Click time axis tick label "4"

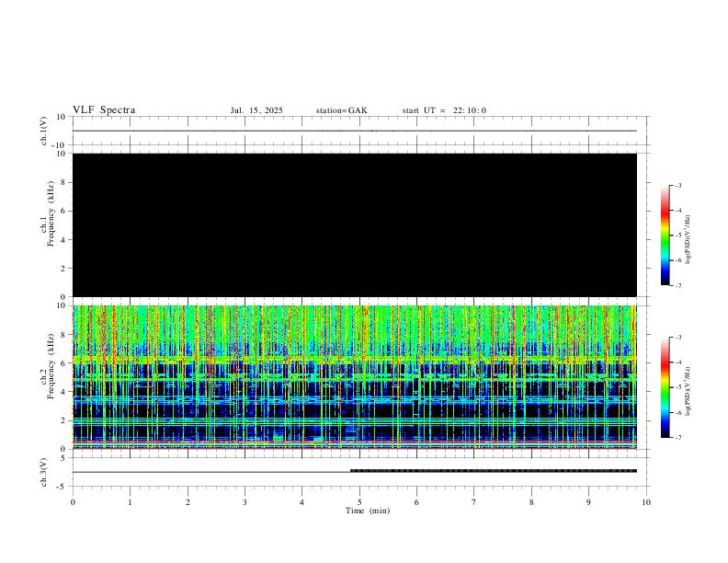301,502
